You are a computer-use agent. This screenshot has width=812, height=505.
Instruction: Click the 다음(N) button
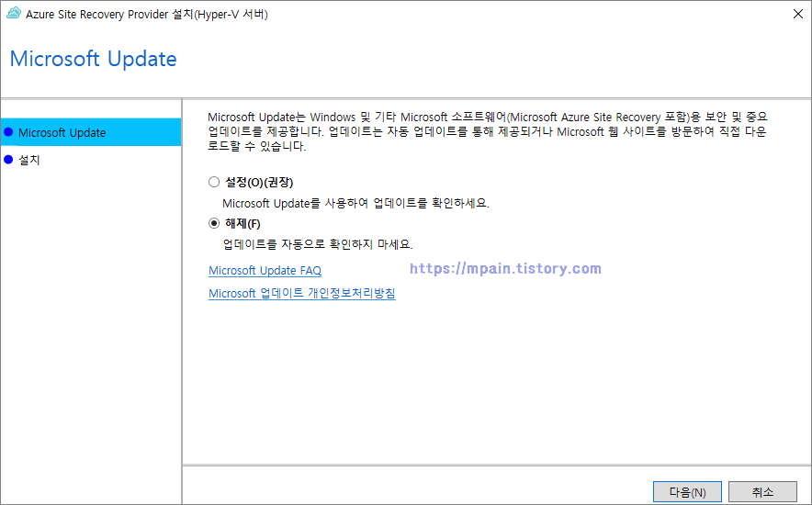pyautogui.click(x=687, y=492)
